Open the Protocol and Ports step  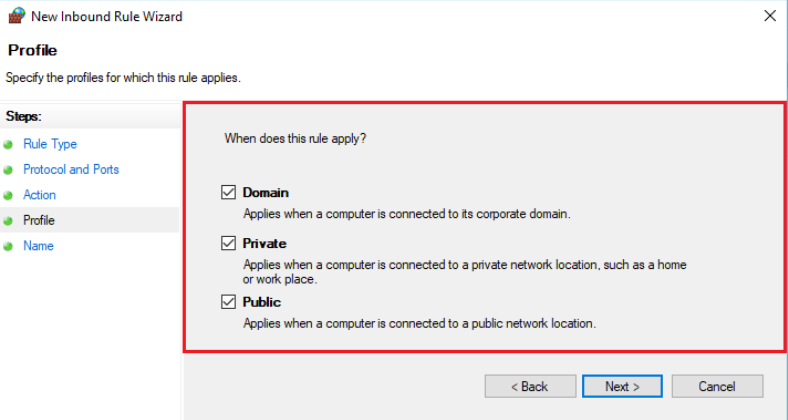[71, 169]
